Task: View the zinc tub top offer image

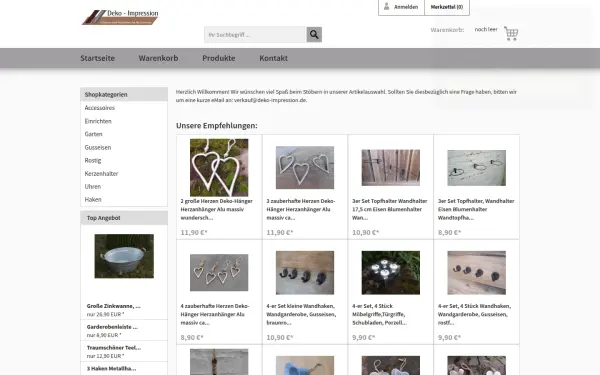Action: click(124, 256)
